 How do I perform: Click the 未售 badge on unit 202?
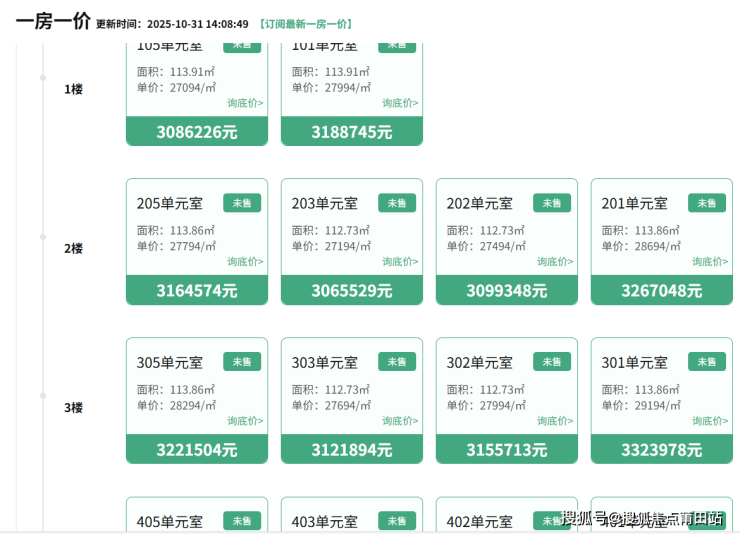coord(552,203)
